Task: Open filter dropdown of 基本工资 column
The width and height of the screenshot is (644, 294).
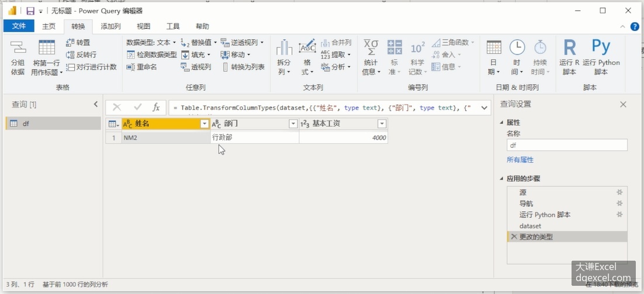Action: click(x=382, y=123)
